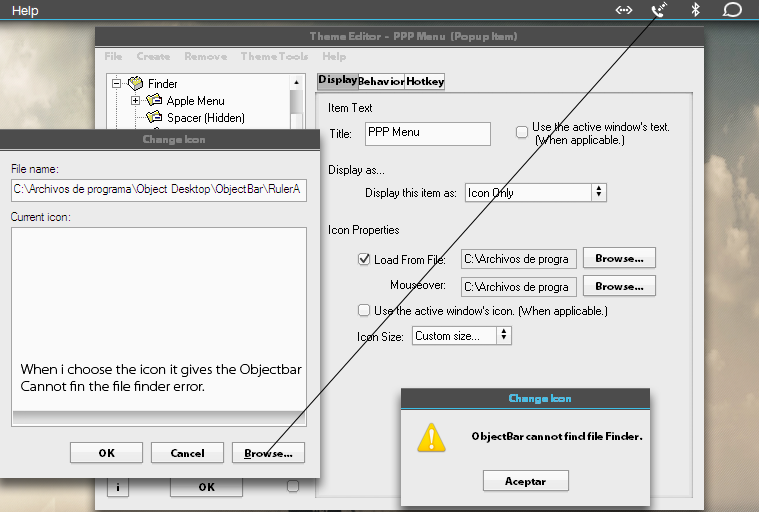Viewport: 759px width, 512px height.
Task: Open the chat bubble icon in top bar
Action: (x=732, y=10)
